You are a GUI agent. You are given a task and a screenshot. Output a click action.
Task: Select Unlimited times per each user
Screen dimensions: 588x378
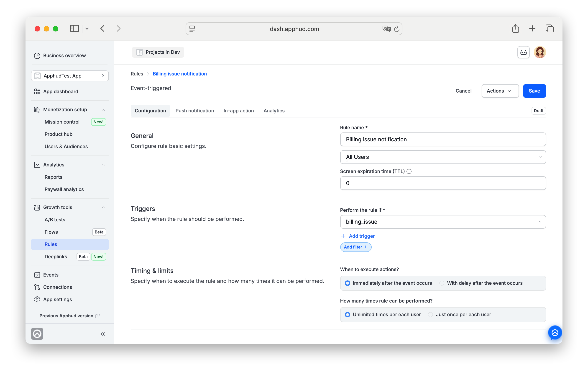point(347,315)
